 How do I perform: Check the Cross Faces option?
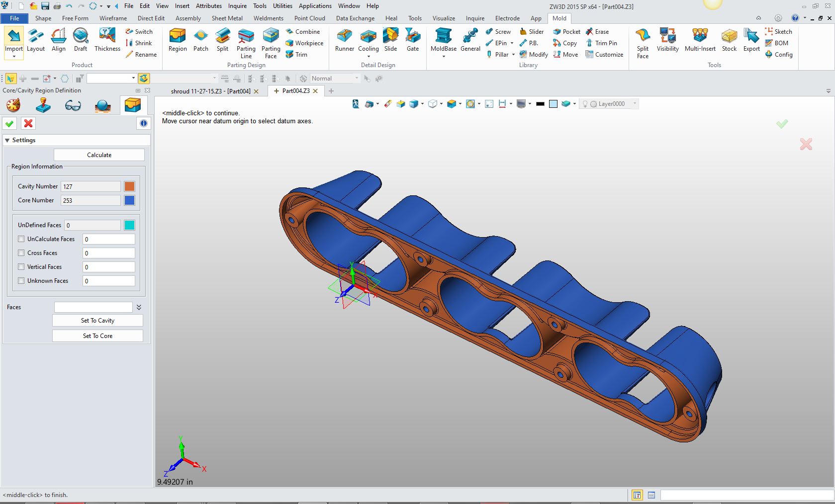[21, 253]
